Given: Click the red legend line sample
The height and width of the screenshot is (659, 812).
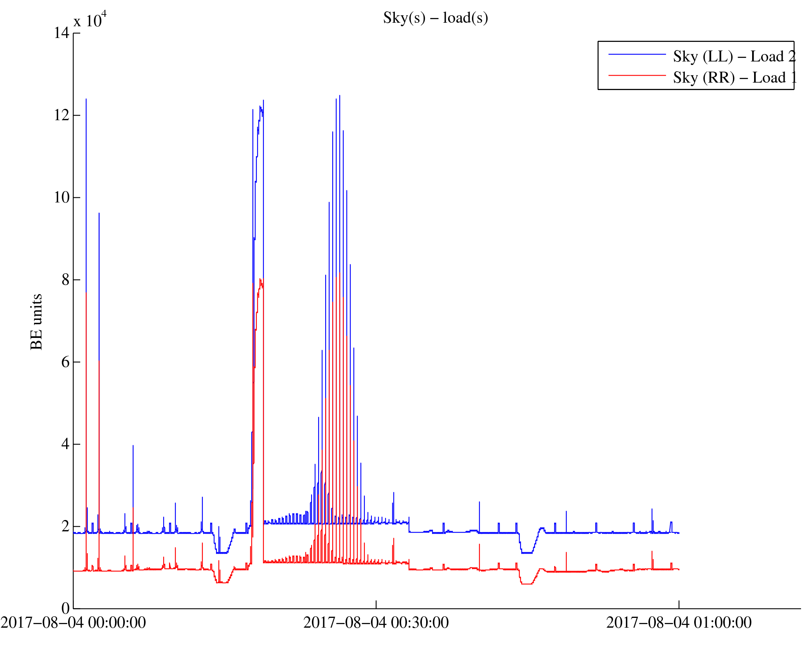Looking at the screenshot, I should point(637,75).
